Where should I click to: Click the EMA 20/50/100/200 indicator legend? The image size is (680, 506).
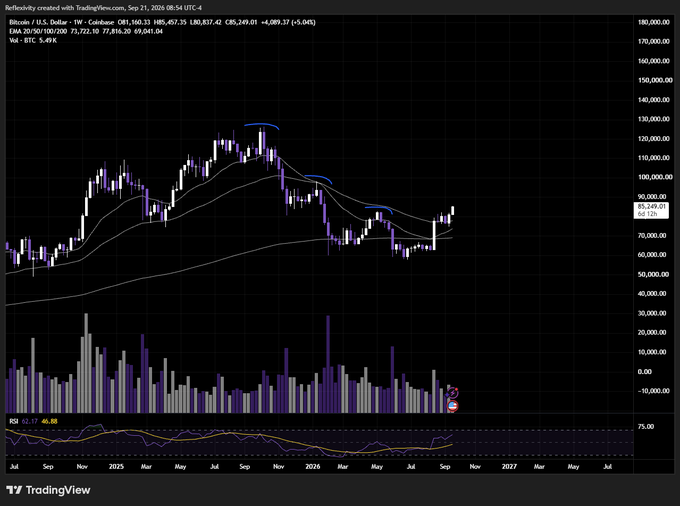tap(38, 31)
